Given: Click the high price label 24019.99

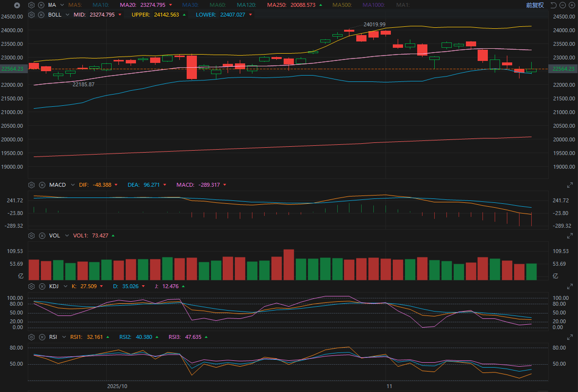Looking at the screenshot, I should 374,24.
